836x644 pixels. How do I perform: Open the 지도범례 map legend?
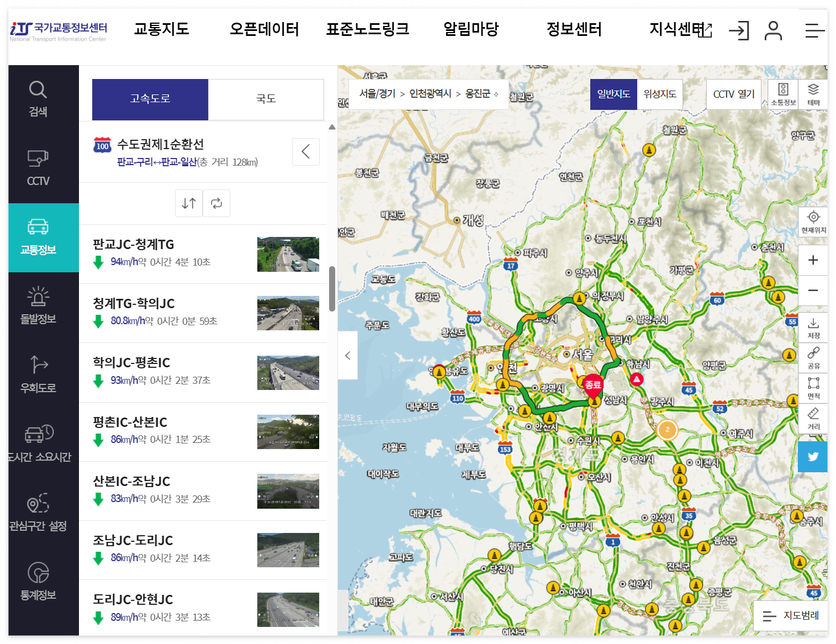pyautogui.click(x=791, y=616)
